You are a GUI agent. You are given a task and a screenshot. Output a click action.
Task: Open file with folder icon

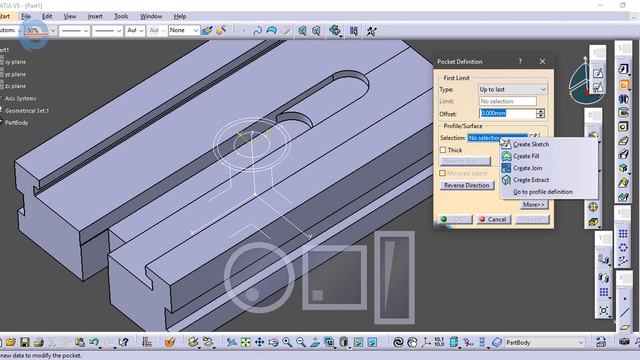coord(11,342)
